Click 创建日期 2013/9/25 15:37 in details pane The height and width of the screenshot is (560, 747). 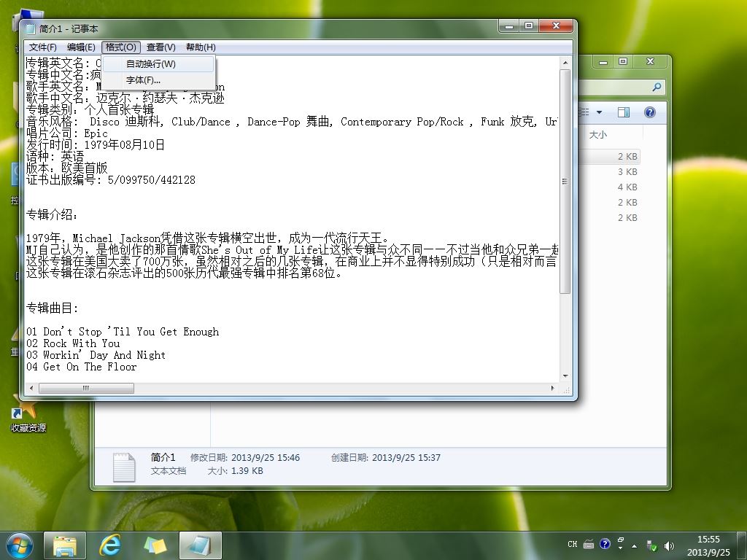(x=386, y=458)
